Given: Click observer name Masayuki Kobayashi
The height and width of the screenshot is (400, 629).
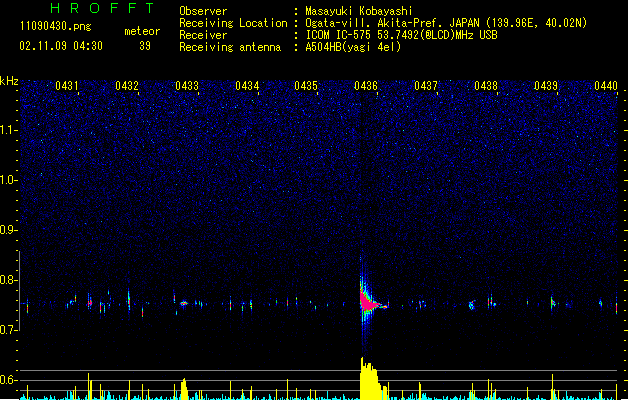Looking at the screenshot, I should pyautogui.click(x=359, y=11).
